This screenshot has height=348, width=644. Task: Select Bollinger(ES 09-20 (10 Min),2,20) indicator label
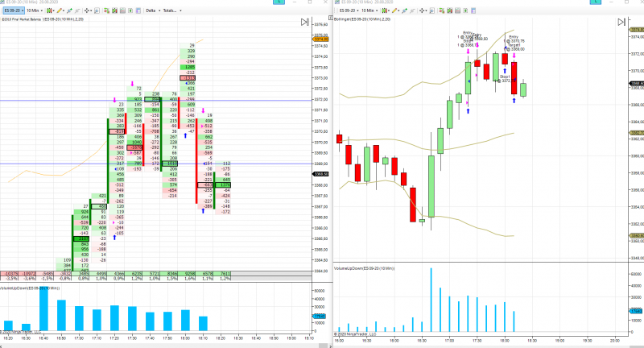(363, 19)
